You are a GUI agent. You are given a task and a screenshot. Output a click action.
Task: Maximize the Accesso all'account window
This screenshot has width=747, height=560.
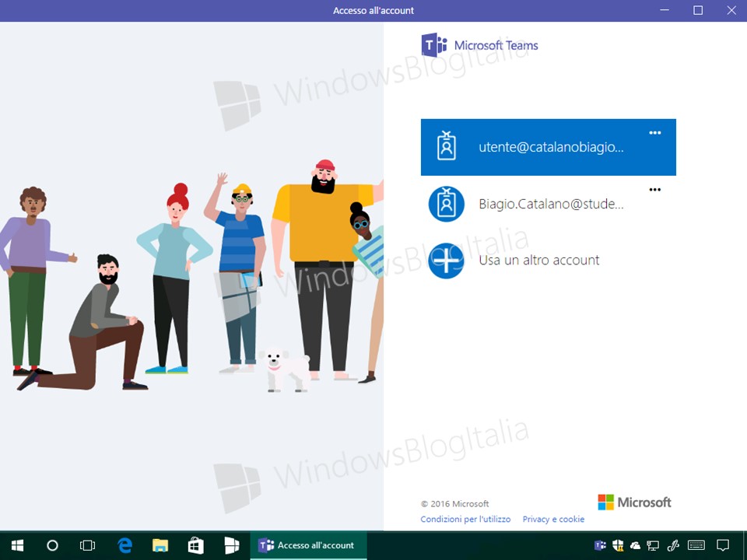(698, 10)
